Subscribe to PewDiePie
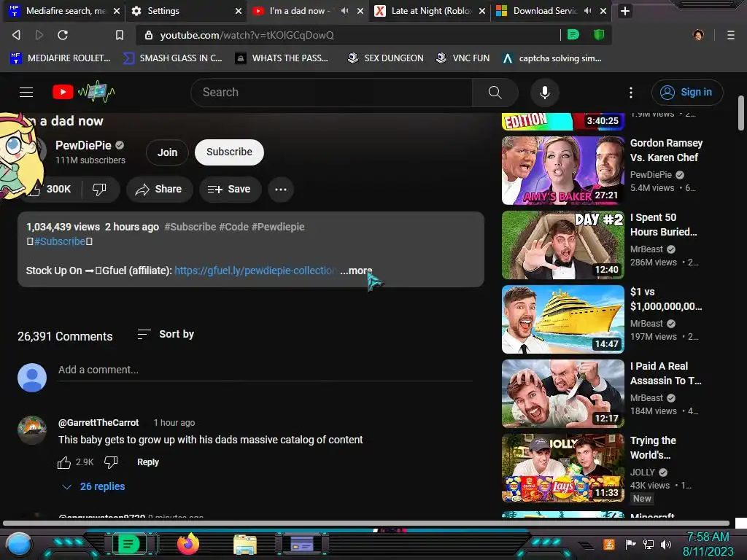The height and width of the screenshot is (560, 747). tap(229, 152)
